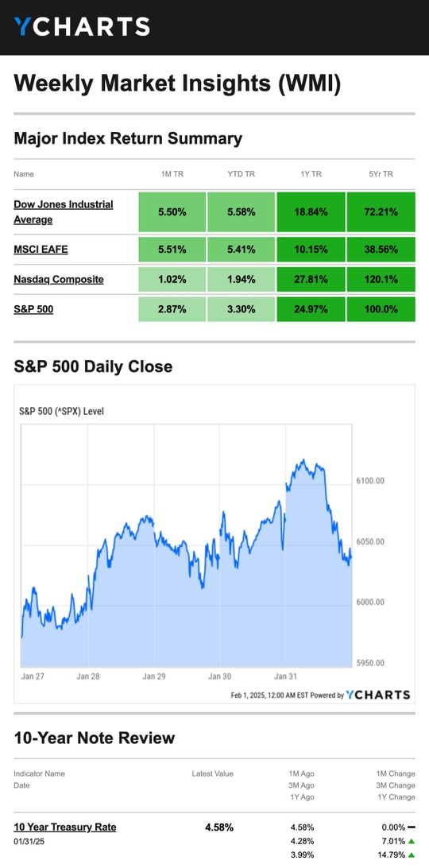
Task: Open the Nasdaq Composite link
Action: point(59,279)
